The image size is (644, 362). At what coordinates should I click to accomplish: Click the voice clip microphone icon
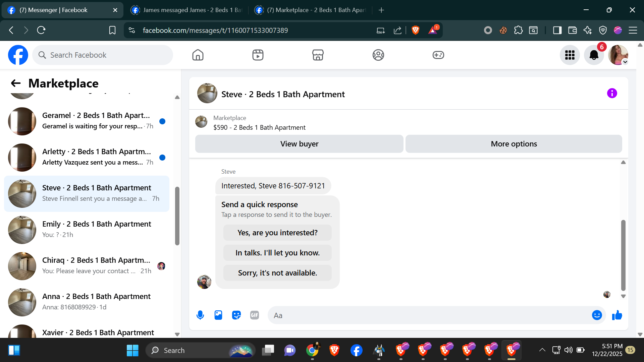pos(200,315)
